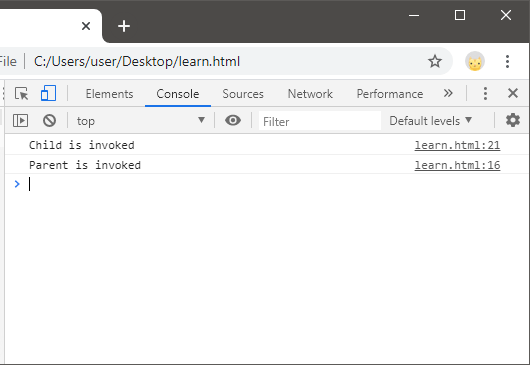Viewport: 530px width, 365px height.
Task: Activate the inspect element picker tool
Action: [22, 94]
